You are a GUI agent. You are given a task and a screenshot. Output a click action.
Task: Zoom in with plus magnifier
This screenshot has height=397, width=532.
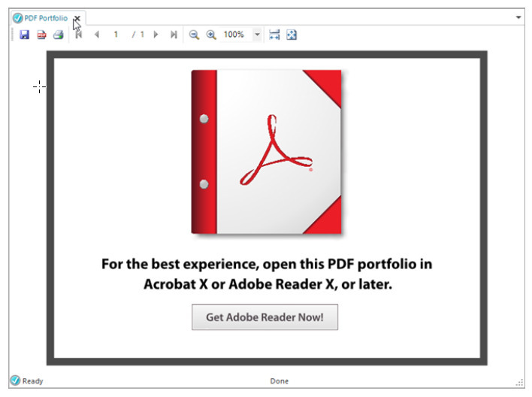[211, 35]
